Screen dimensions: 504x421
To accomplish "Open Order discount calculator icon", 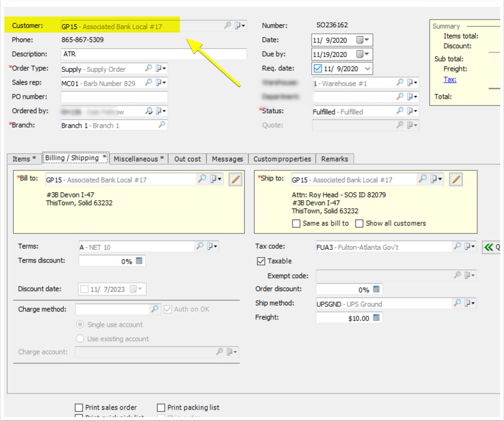I will [x=376, y=289].
